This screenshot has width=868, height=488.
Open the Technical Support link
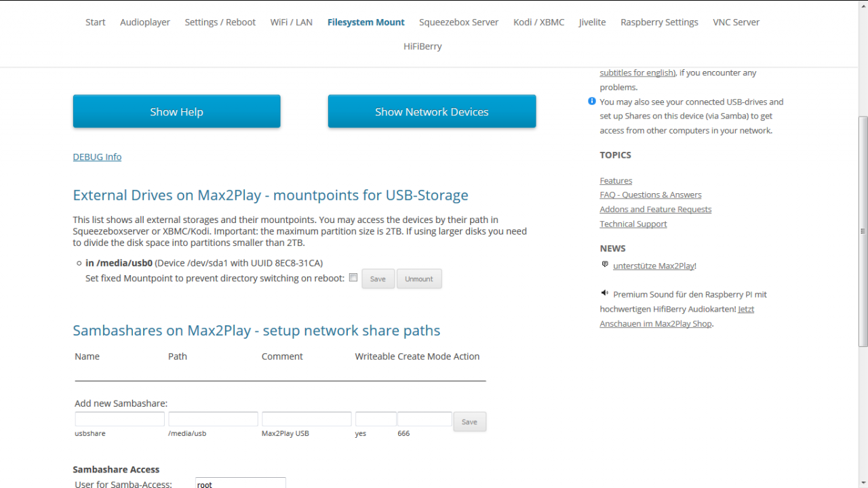pos(633,224)
